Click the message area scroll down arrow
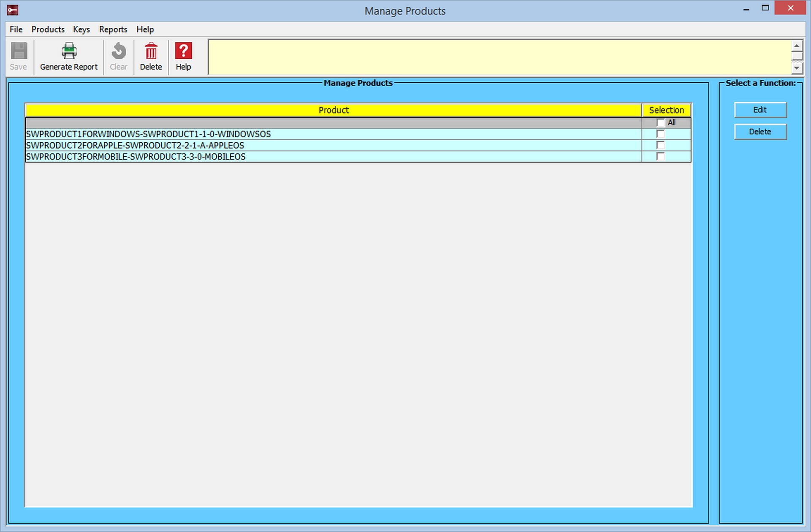The height and width of the screenshot is (532, 811). [x=797, y=68]
